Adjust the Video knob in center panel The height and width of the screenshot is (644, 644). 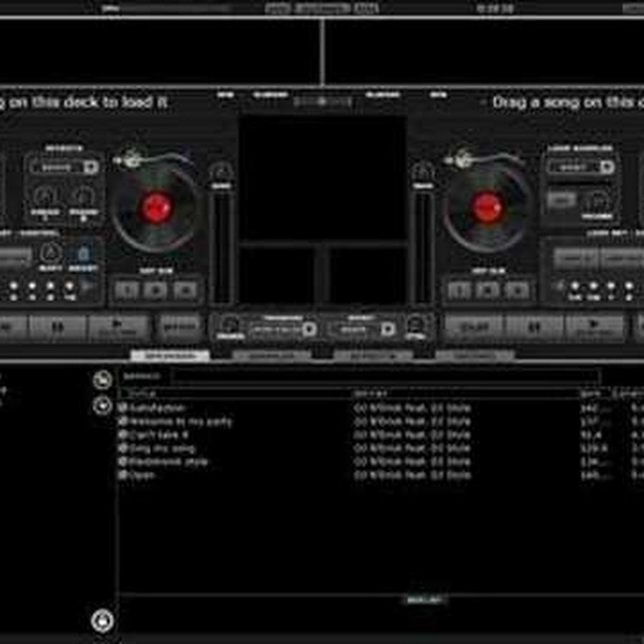point(229,324)
